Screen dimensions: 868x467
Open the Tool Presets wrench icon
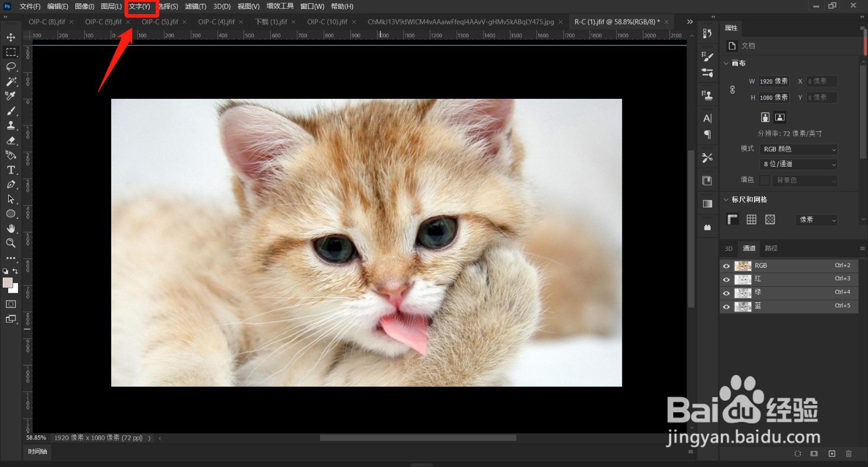click(x=707, y=157)
